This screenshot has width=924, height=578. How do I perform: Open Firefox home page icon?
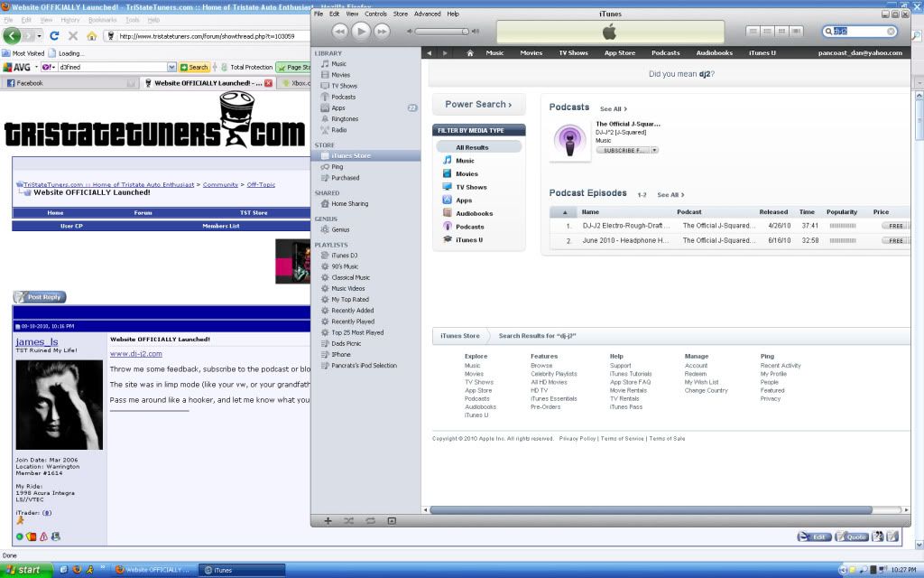coord(92,36)
